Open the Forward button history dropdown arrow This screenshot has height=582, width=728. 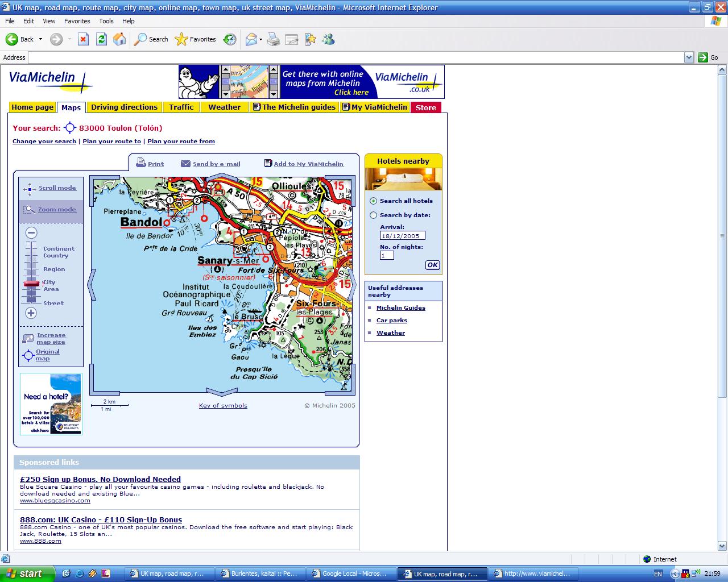pos(70,39)
